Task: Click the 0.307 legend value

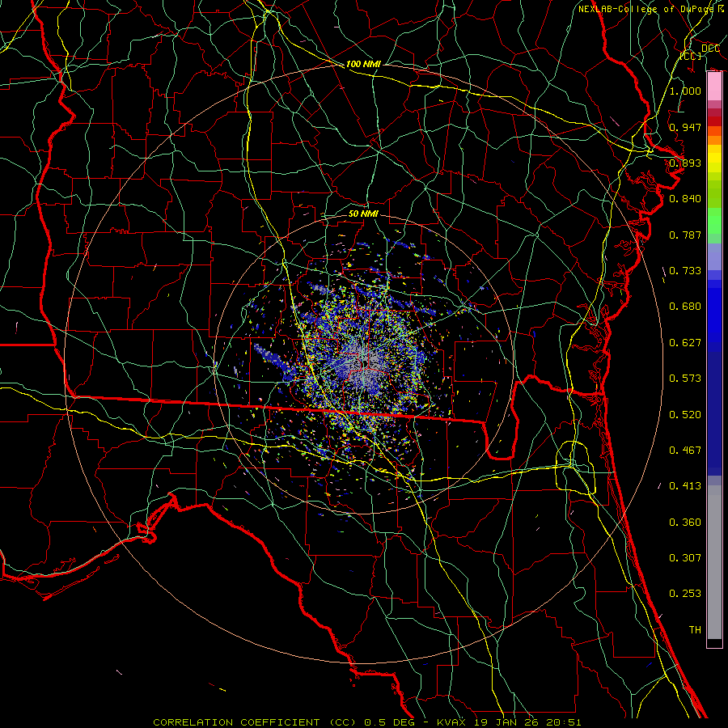Action: pos(685,558)
